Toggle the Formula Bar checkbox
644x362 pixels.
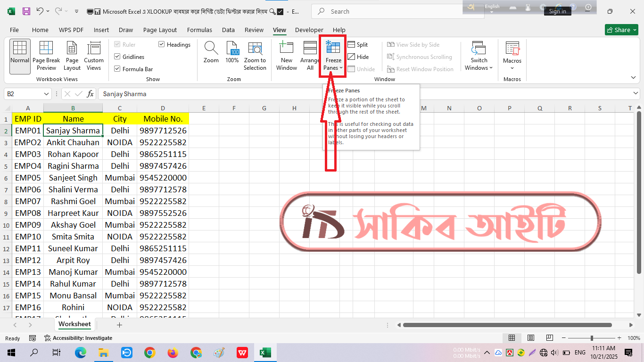(117, 69)
